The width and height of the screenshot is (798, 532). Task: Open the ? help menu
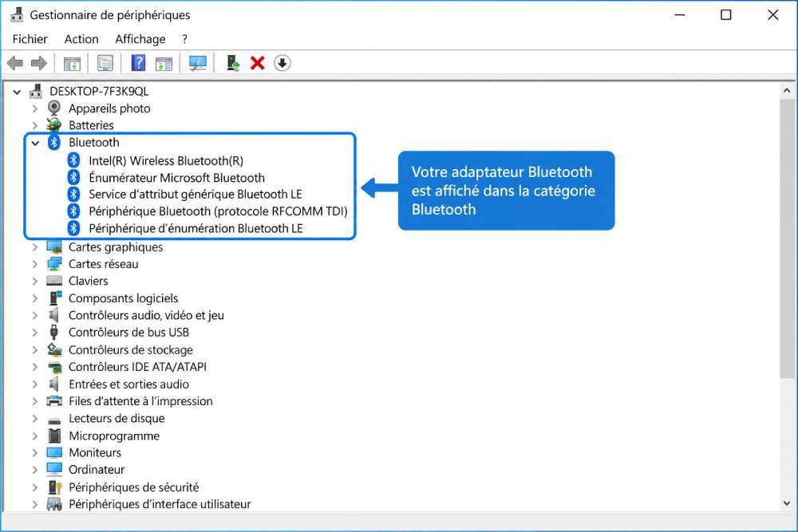pos(184,39)
